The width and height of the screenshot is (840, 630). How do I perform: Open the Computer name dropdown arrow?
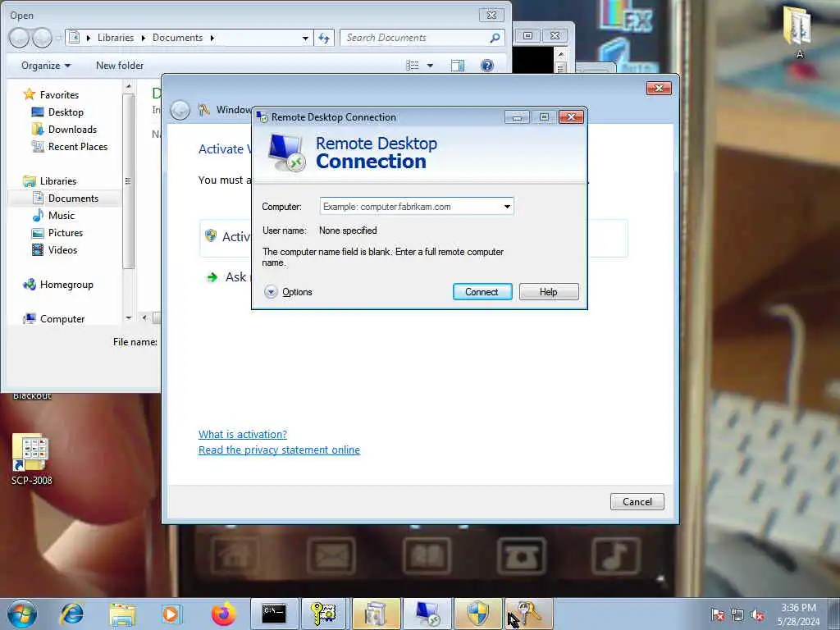pyautogui.click(x=507, y=207)
